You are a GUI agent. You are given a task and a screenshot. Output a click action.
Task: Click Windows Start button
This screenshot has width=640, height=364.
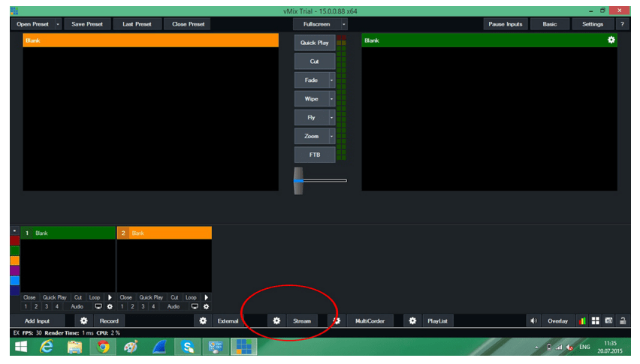click(x=21, y=347)
